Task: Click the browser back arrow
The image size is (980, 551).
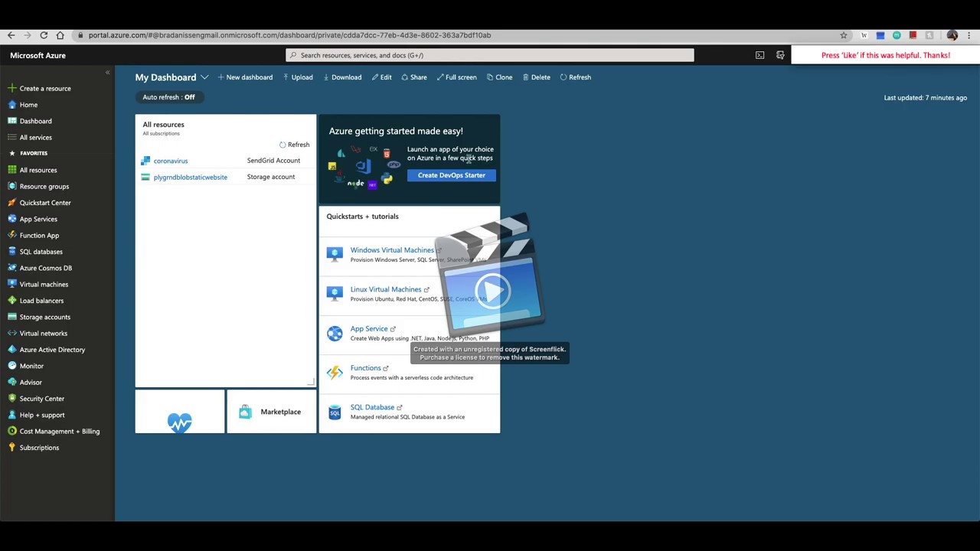Action: (11, 35)
